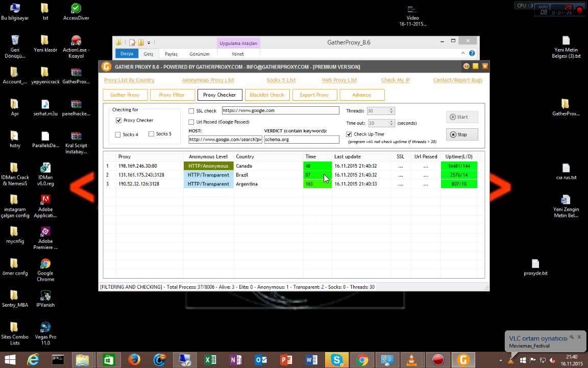588x368 pixels.
Task: Click the HOST input field
Action: tap(225, 140)
